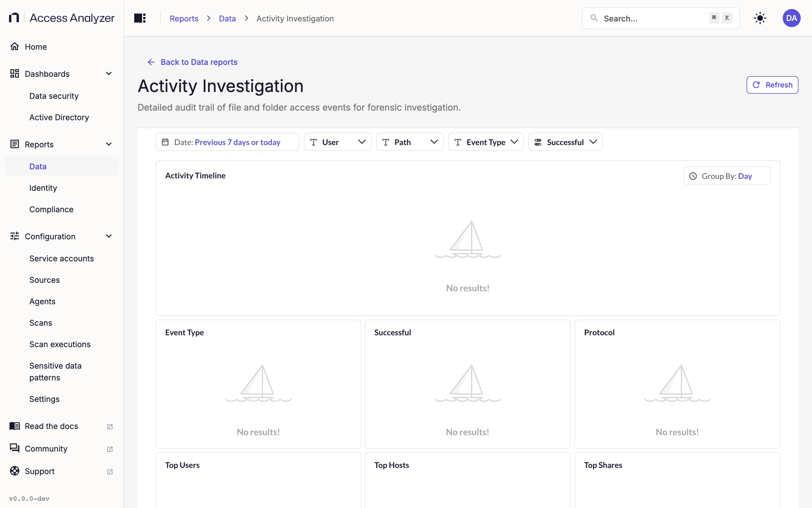This screenshot has width=812, height=508.
Task: Open the Successful filter dropdown
Action: (x=565, y=142)
